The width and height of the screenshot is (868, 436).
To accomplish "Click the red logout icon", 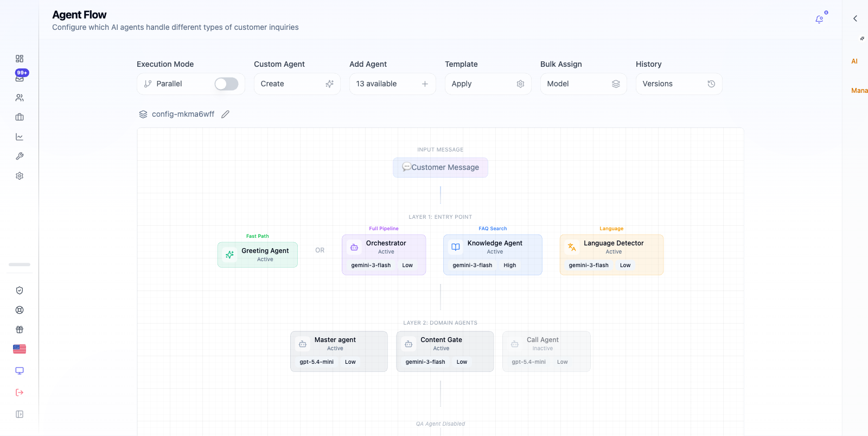I will [x=20, y=393].
